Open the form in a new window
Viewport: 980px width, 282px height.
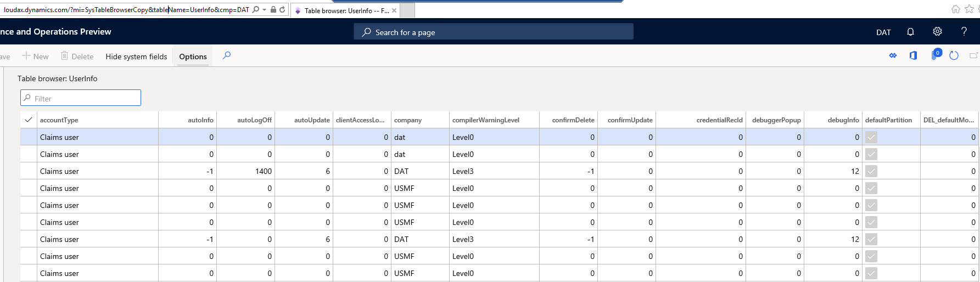974,55
